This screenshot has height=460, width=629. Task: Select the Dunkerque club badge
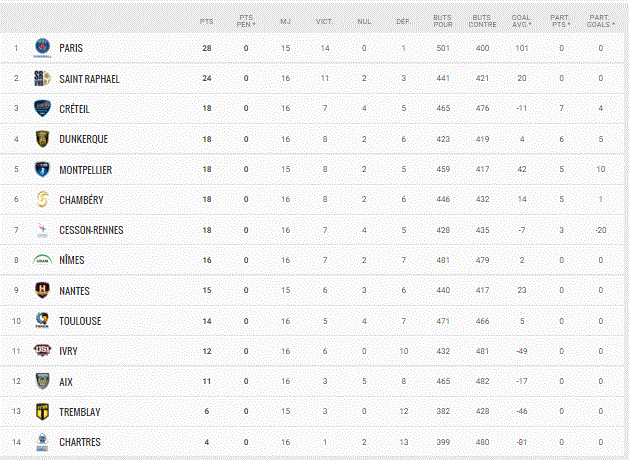pos(43,139)
